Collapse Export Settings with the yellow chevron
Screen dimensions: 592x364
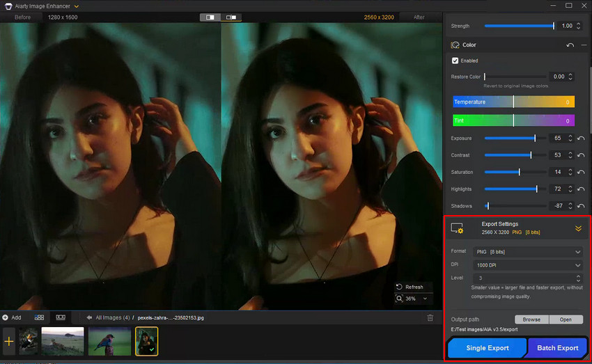577,228
